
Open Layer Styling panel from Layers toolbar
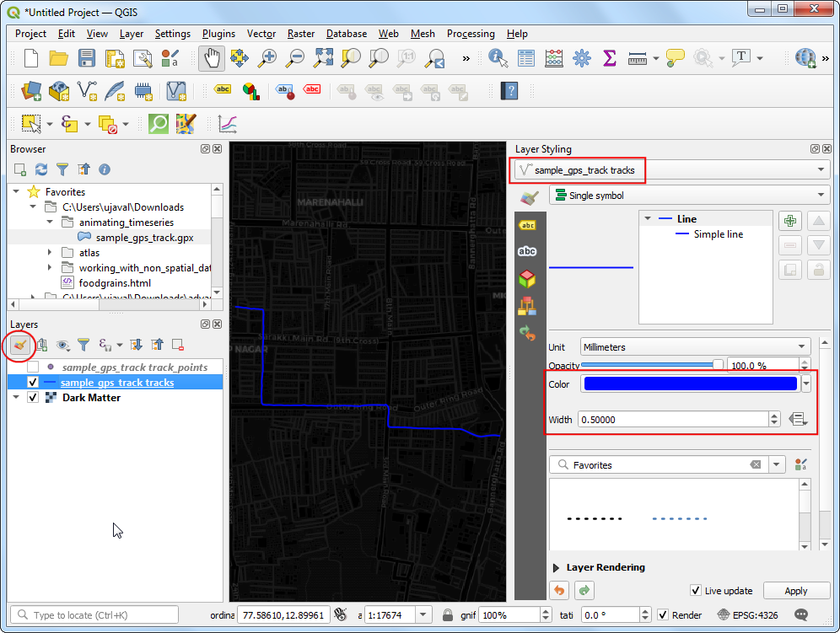[20, 345]
